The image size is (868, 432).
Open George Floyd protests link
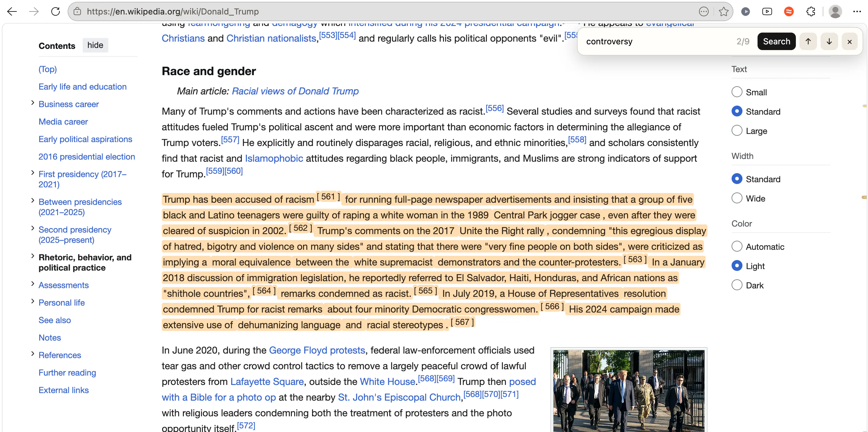pyautogui.click(x=317, y=350)
